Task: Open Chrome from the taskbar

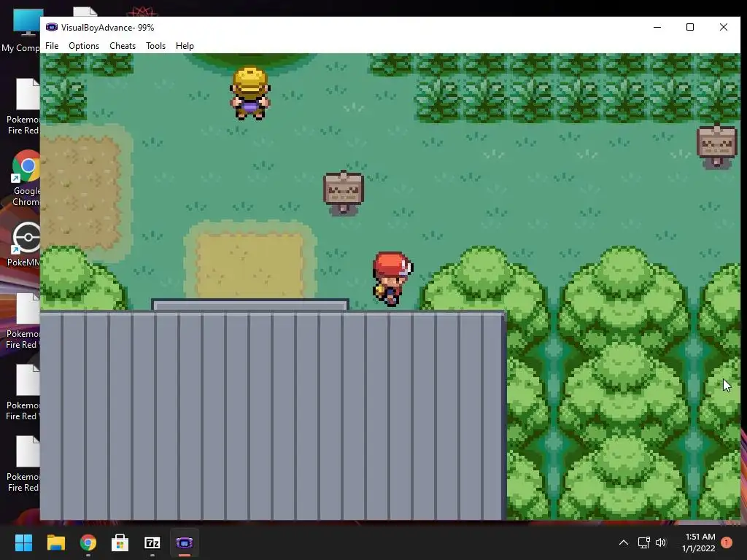Action: click(88, 542)
